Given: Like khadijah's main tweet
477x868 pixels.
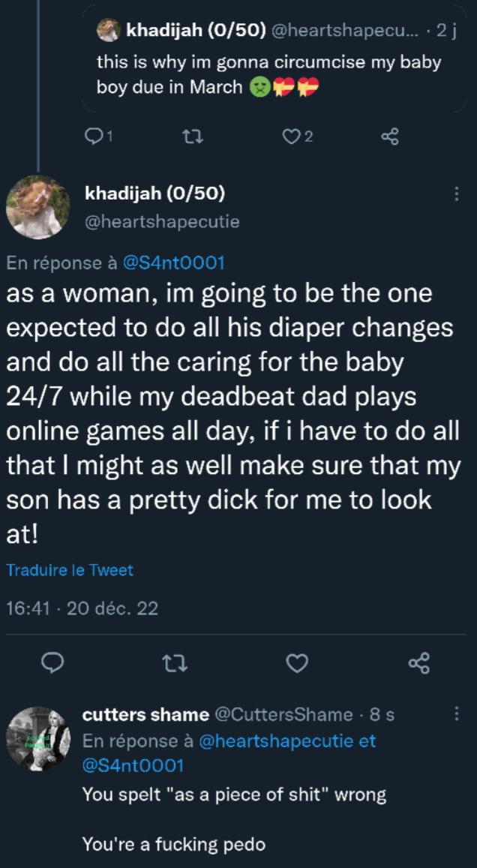Looking at the screenshot, I should (x=298, y=662).
